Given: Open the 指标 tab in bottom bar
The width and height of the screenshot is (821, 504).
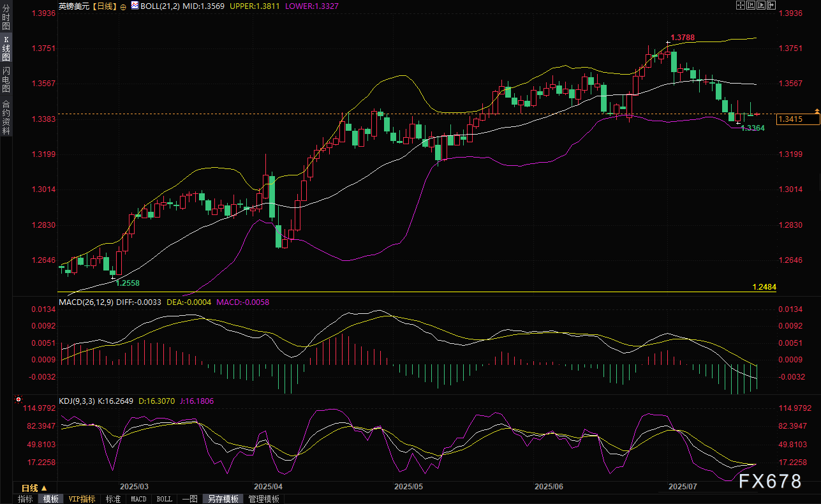Looking at the screenshot, I should point(26,499).
